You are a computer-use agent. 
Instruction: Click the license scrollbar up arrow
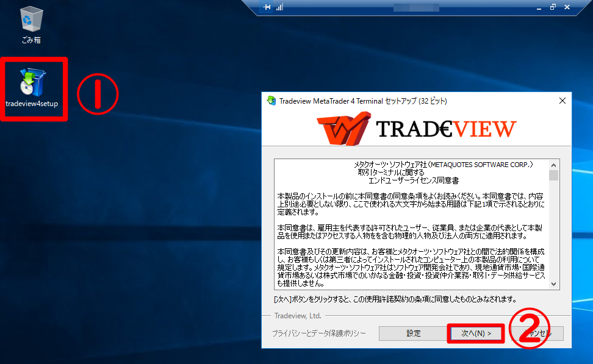554,165
